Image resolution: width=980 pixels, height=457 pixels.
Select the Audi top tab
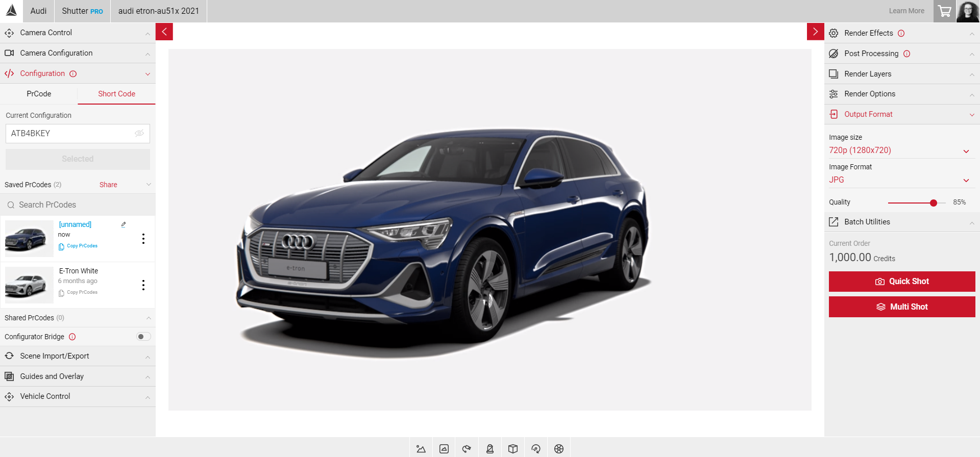(x=38, y=11)
